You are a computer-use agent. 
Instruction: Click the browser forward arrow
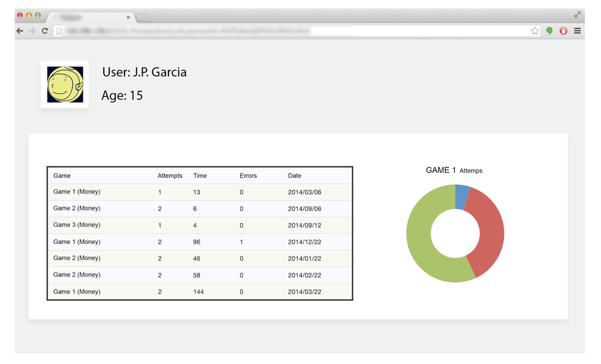pyautogui.click(x=32, y=30)
